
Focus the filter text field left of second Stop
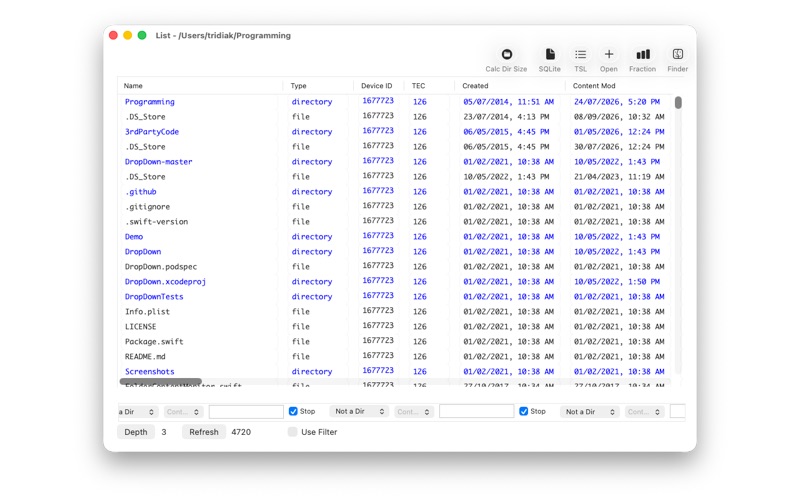(477, 411)
